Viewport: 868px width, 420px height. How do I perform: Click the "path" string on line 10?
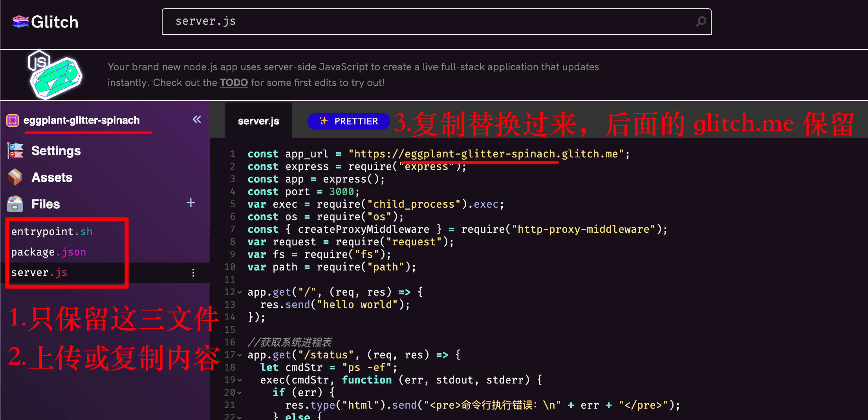coord(386,267)
